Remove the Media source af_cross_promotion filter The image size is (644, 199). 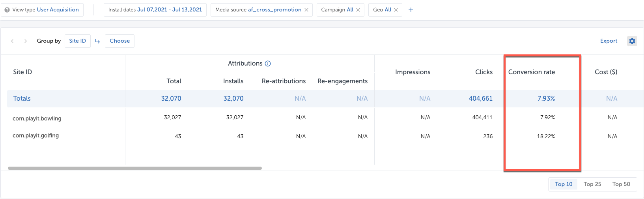point(306,10)
